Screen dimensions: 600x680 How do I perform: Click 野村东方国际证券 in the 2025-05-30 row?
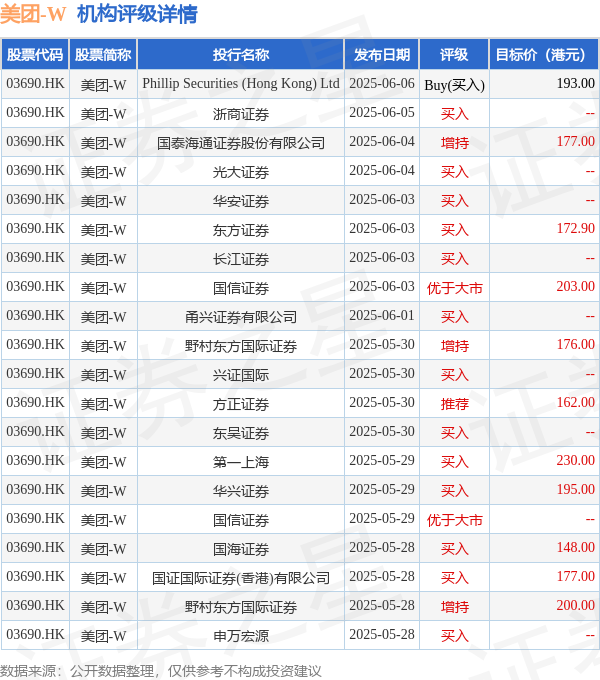point(241,346)
